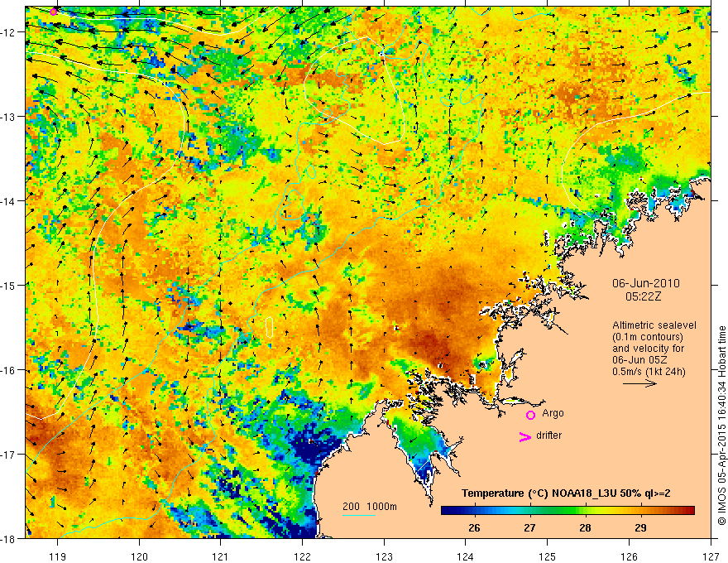This screenshot has width=728, height=563.
Task: Click the 120 longitude axis label
Action: coord(139,556)
